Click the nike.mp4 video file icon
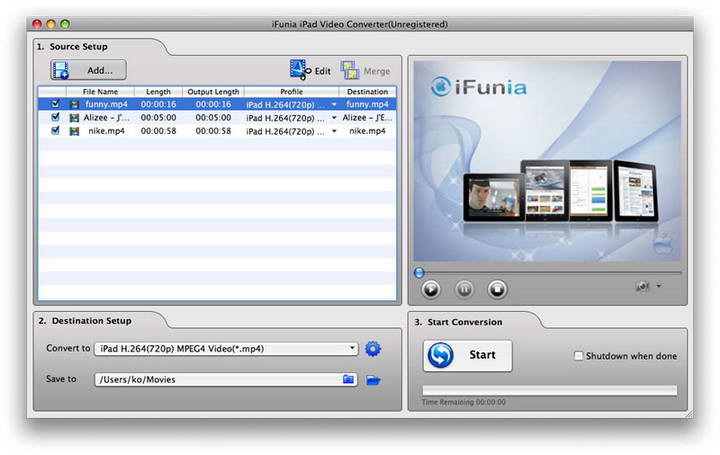 pyautogui.click(x=74, y=131)
